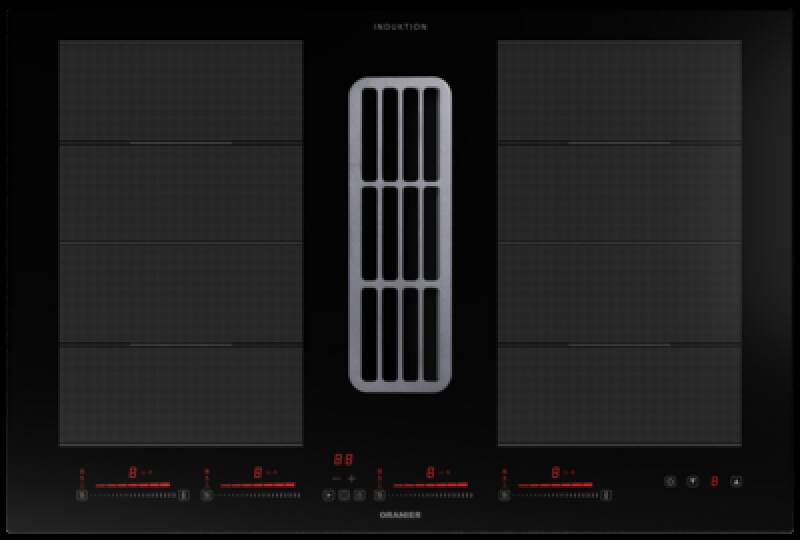Touch the top-left cooking zone
The image size is (800, 540).
180,92
